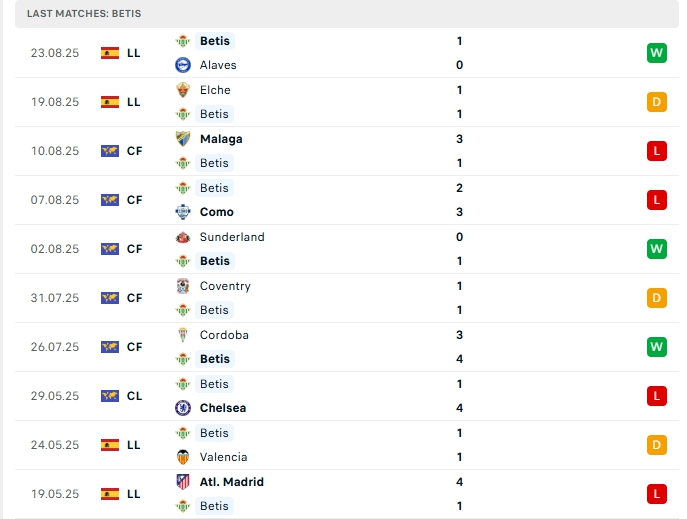This screenshot has height=519, width=687.
Task: Click the red L badge for Chelsea match
Action: coord(656,396)
